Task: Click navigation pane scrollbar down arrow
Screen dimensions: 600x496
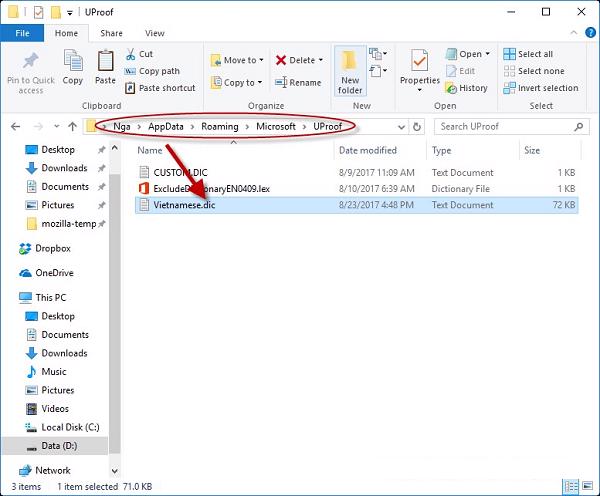Action: point(114,471)
